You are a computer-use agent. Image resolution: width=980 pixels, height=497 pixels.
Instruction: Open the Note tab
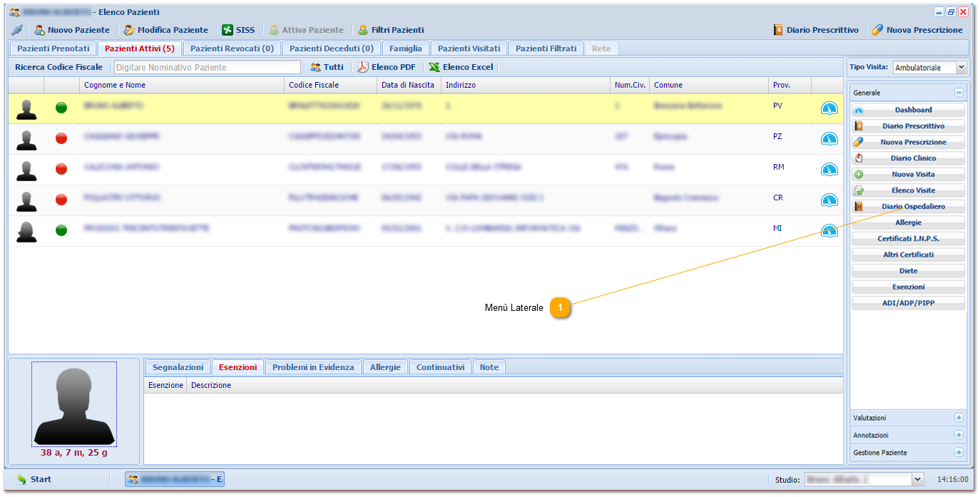[489, 367]
